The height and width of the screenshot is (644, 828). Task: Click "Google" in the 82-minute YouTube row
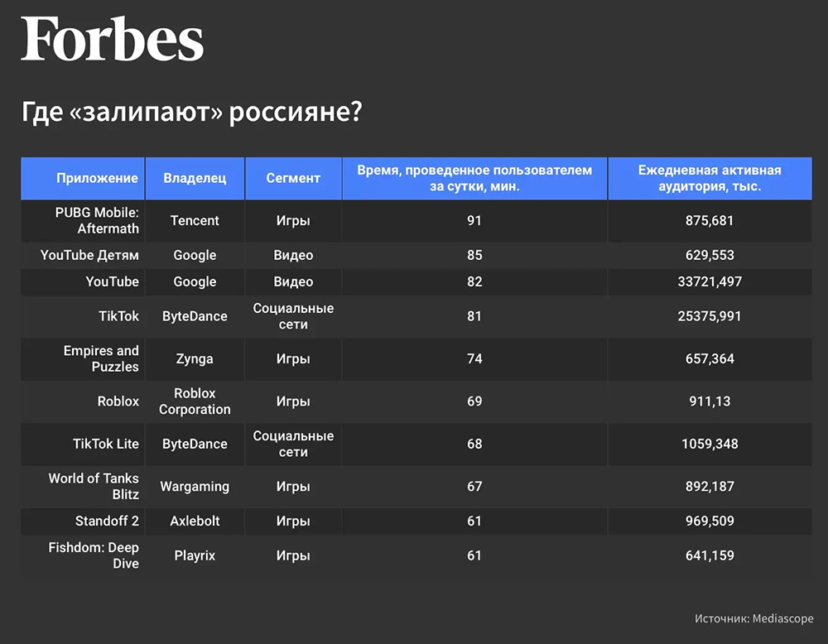coord(195,282)
